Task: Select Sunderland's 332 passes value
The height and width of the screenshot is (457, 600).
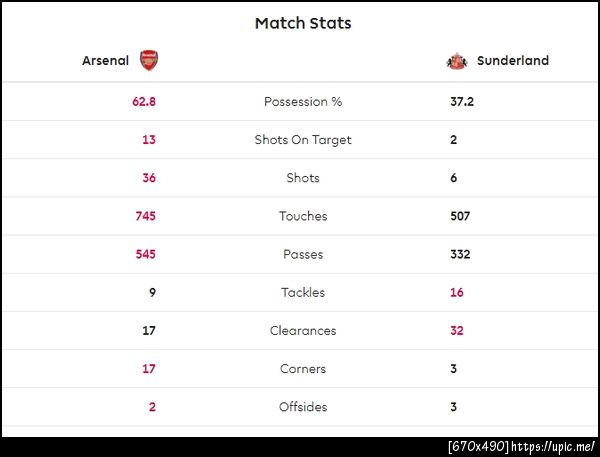Action: [x=460, y=254]
